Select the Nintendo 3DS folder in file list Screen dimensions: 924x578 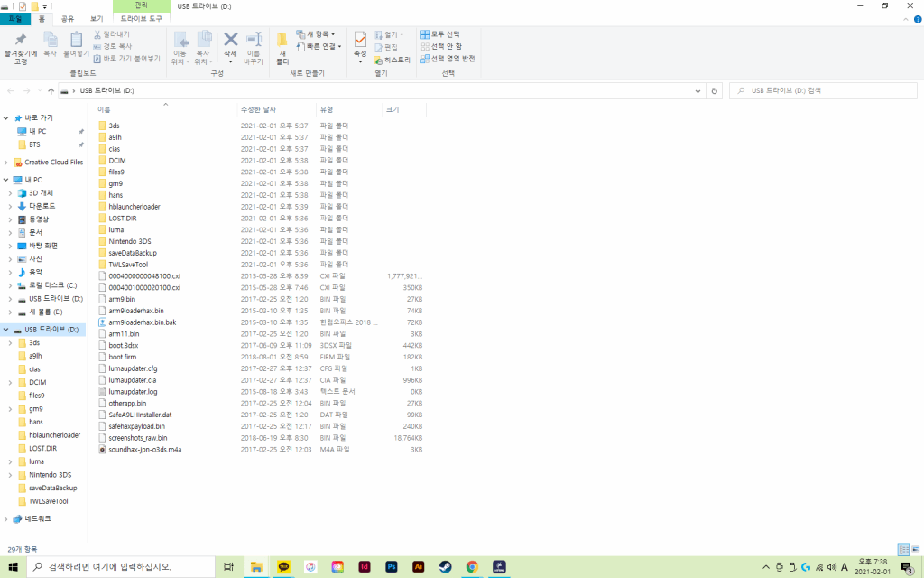coord(130,241)
